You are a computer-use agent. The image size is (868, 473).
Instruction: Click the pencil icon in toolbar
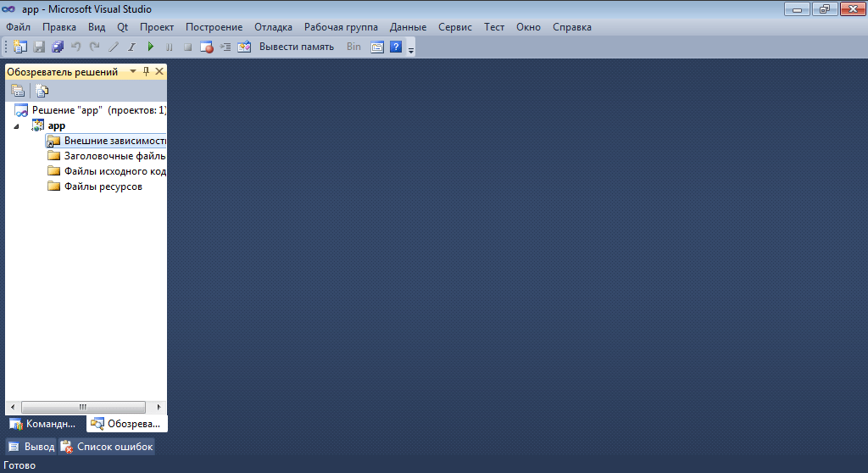click(x=114, y=47)
